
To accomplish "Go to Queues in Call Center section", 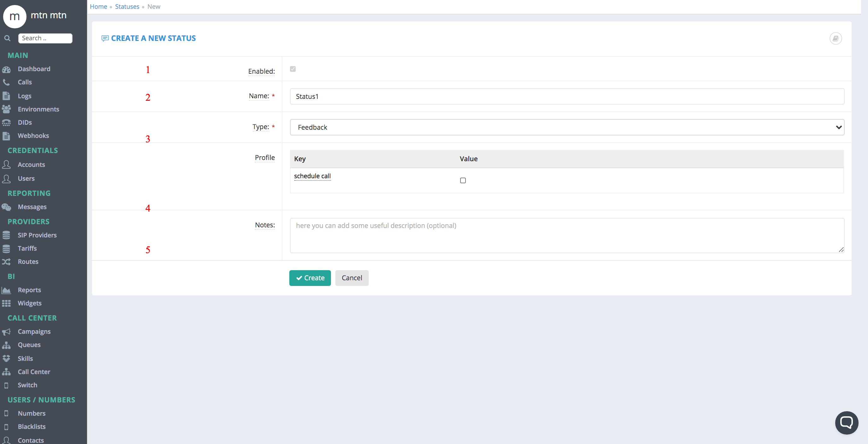I will (x=29, y=345).
